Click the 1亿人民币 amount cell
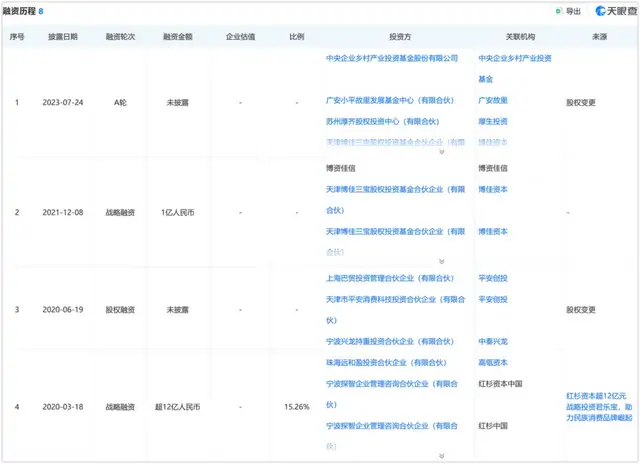 point(178,213)
